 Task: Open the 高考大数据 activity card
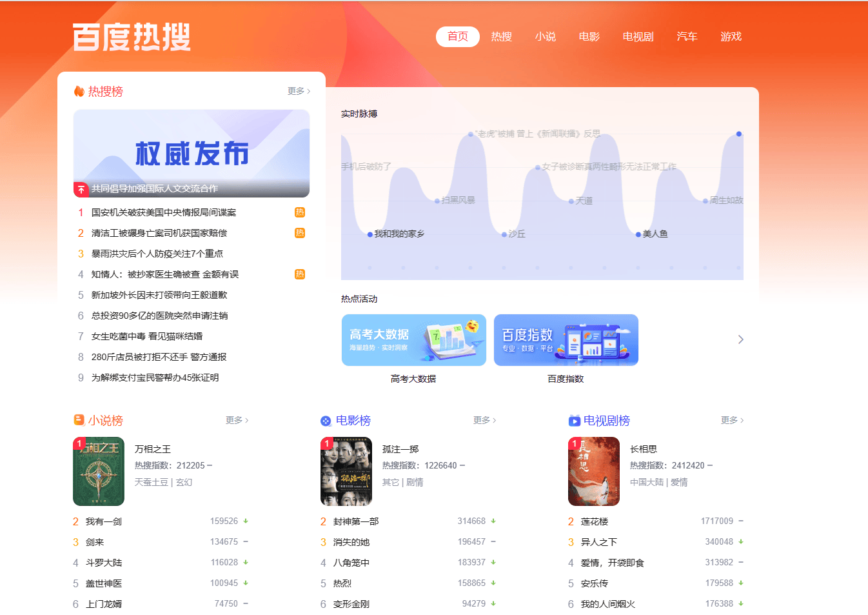[414, 340]
